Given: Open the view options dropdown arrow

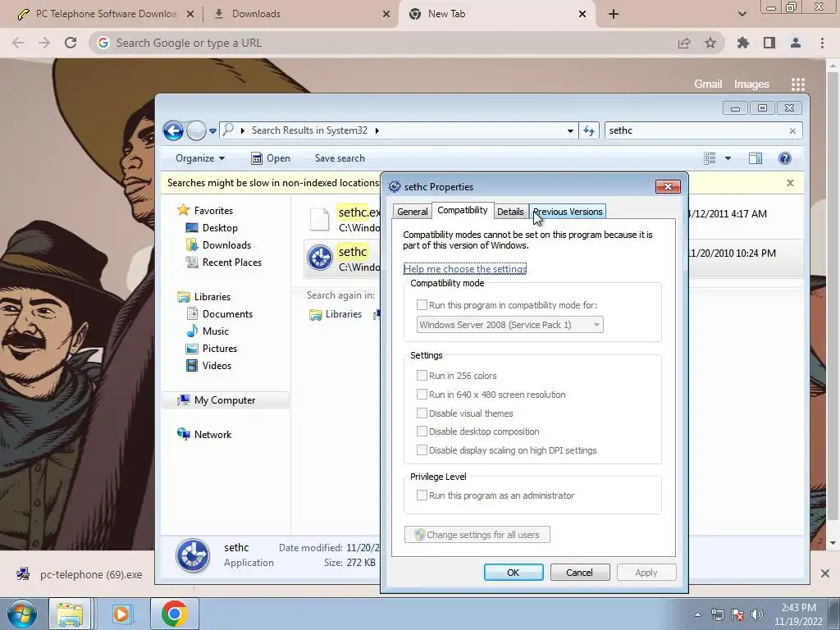Looking at the screenshot, I should [x=728, y=158].
